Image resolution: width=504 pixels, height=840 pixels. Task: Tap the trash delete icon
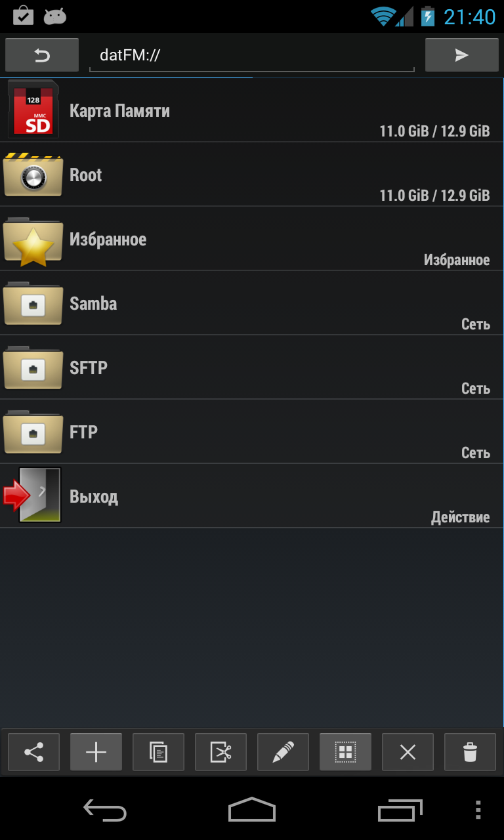[470, 752]
